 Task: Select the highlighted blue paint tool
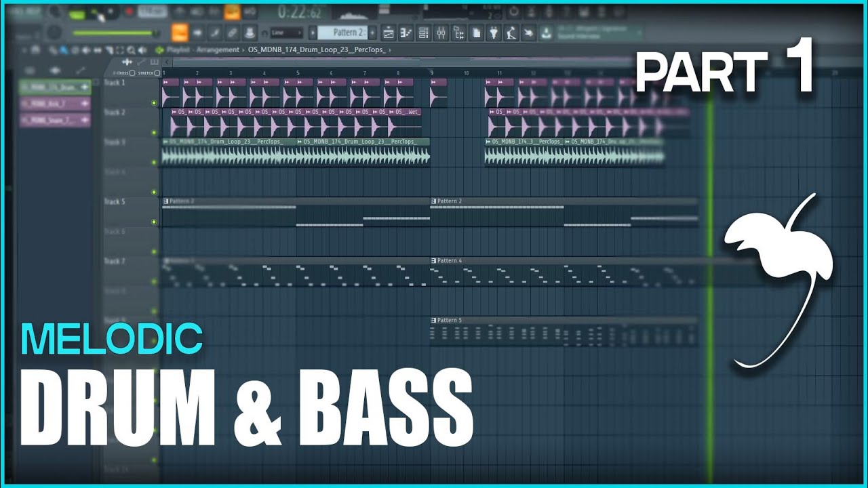[64, 50]
